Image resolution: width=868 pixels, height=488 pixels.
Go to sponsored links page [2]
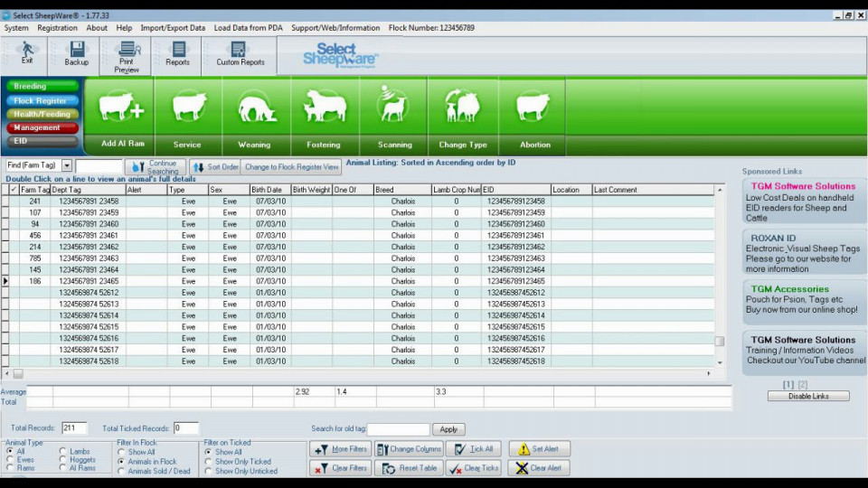click(803, 384)
